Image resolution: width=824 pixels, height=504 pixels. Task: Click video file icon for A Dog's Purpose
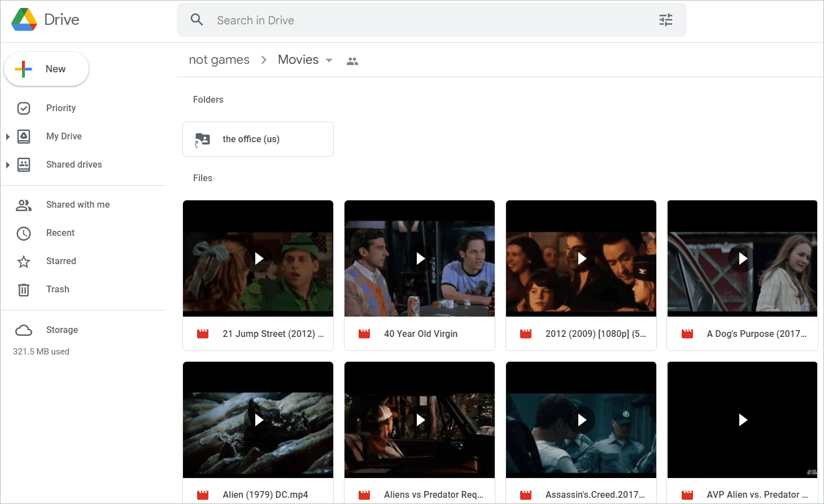687,334
